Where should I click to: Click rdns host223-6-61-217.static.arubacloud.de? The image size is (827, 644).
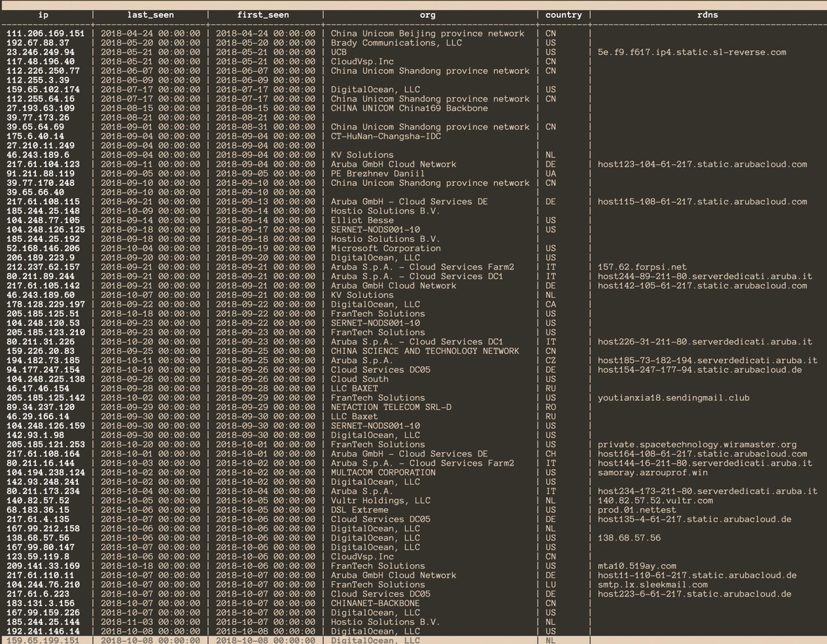[x=694, y=594]
